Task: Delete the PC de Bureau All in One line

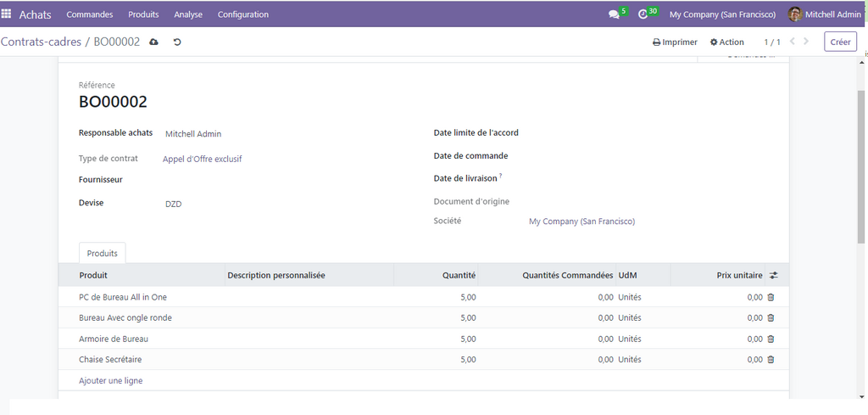Action: pyautogui.click(x=771, y=297)
